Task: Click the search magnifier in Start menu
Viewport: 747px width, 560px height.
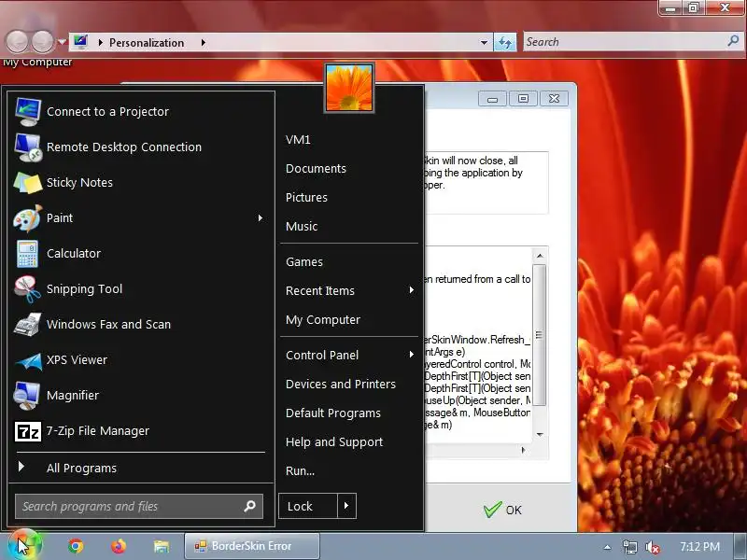Action: (249, 506)
